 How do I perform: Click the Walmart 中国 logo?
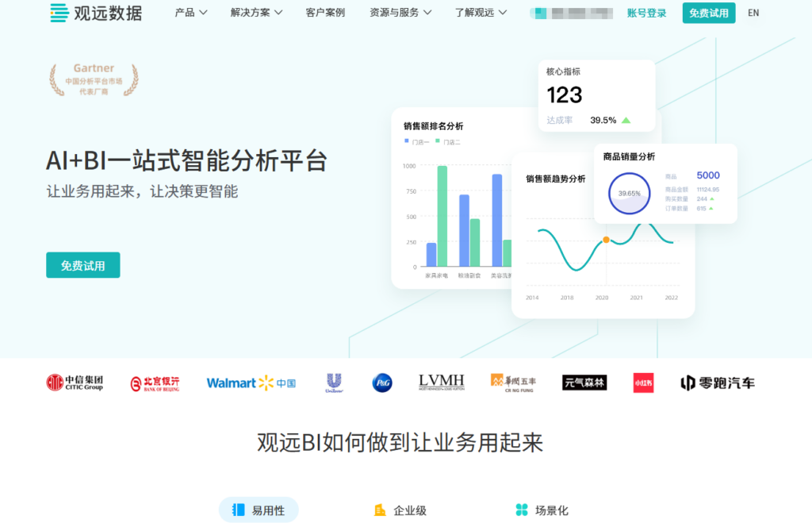251,383
